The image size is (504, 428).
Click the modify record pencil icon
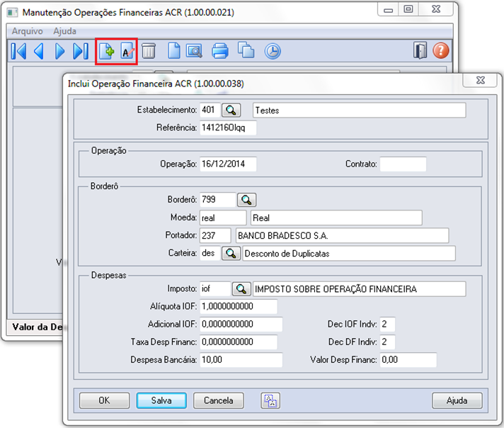pos(127,51)
